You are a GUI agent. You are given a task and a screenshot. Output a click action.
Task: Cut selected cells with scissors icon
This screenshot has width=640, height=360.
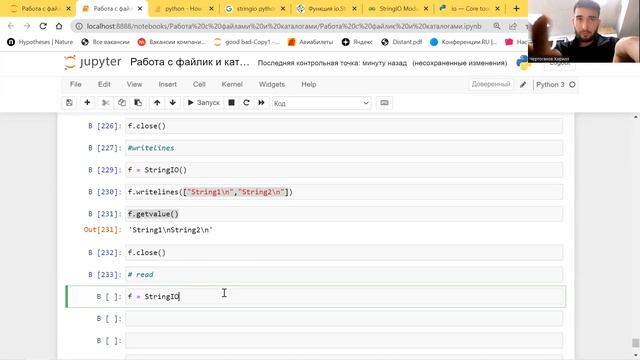105,103
